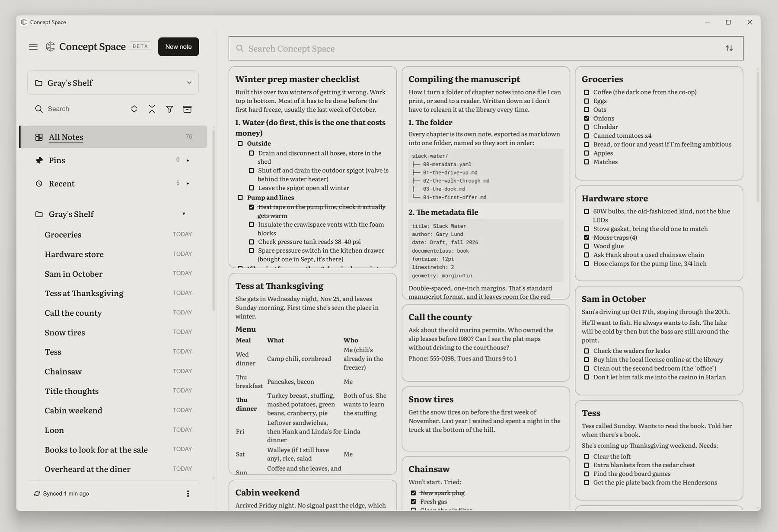Click the sidebar search magnifier icon
Viewport: 778px width, 532px height.
tap(39, 109)
